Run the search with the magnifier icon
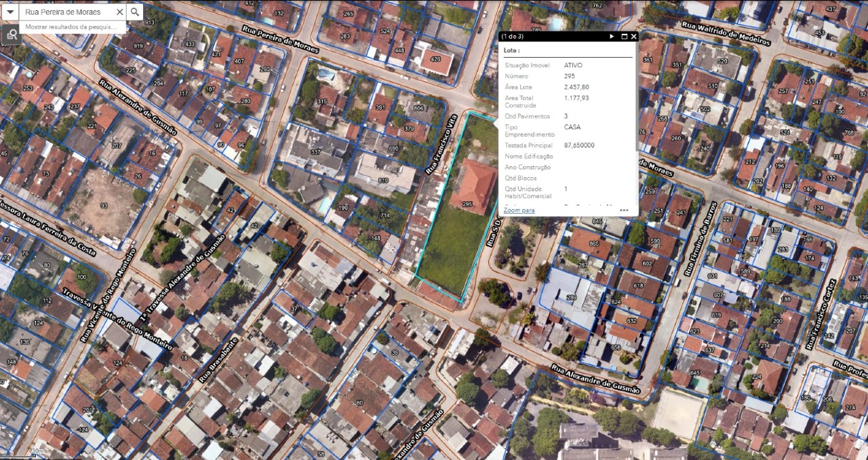This screenshot has width=868, height=460. point(134,12)
